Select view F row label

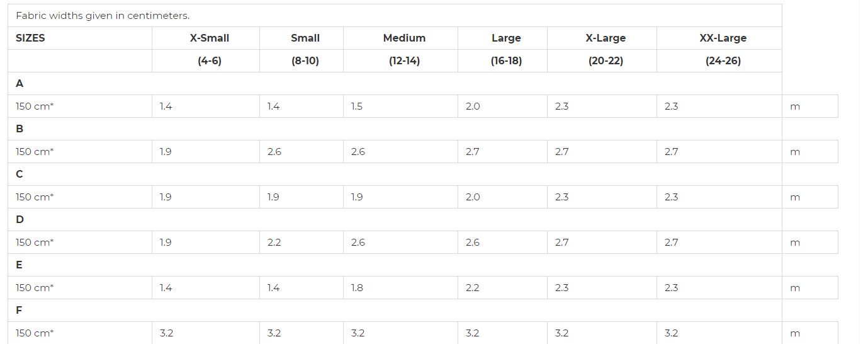point(19,310)
